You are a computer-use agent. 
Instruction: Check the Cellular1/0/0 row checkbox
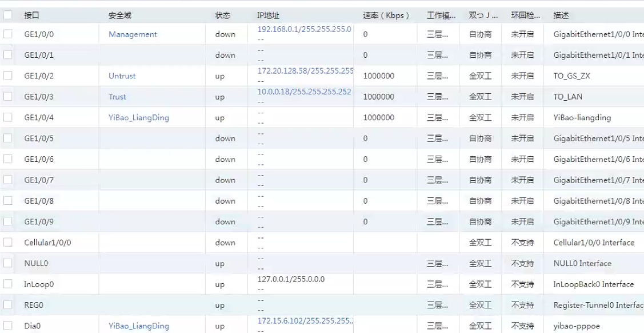8,243
